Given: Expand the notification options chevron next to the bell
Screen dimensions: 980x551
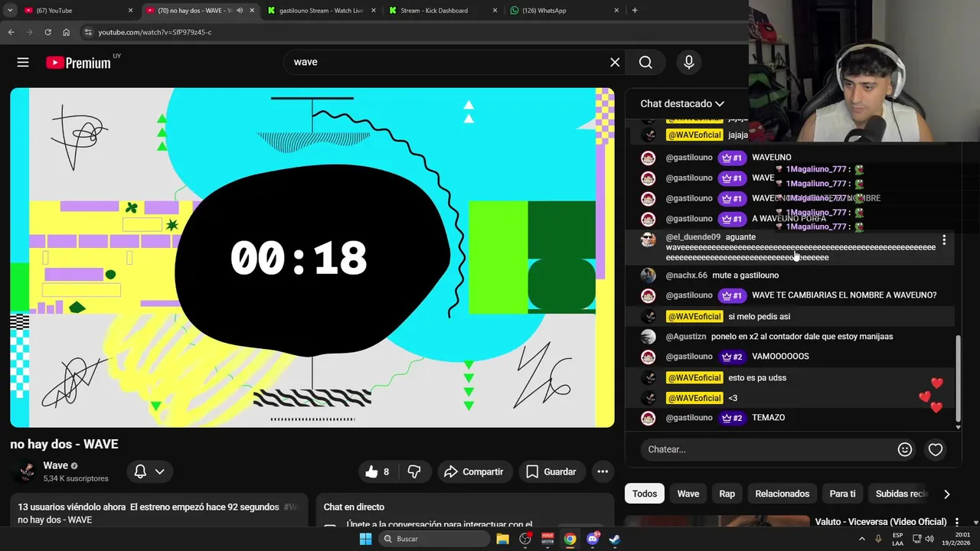Looking at the screenshot, I should pos(160,471).
